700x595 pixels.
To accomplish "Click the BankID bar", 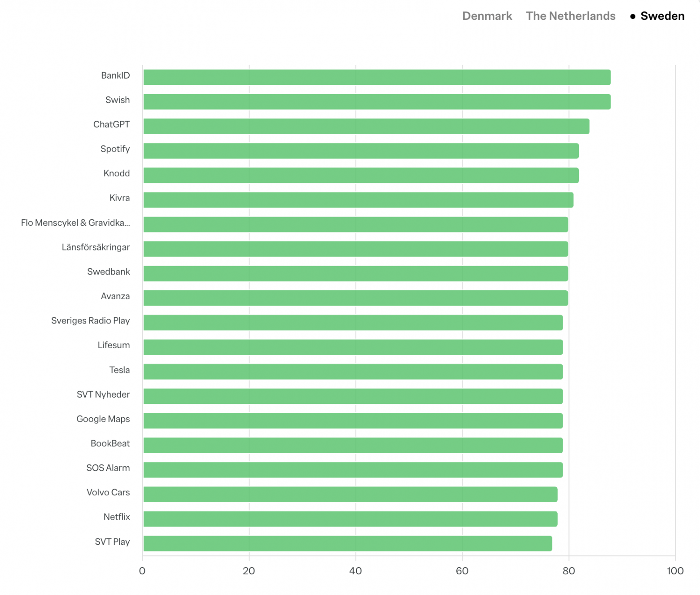I will [377, 77].
